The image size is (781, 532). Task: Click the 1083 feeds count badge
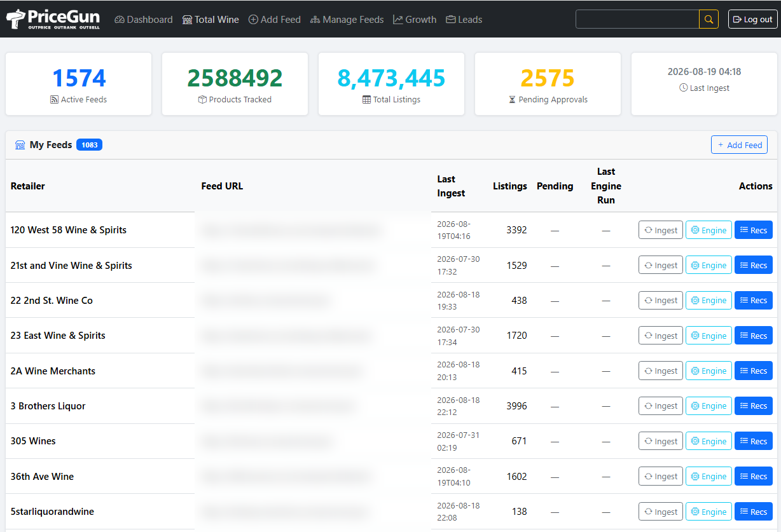coord(89,145)
